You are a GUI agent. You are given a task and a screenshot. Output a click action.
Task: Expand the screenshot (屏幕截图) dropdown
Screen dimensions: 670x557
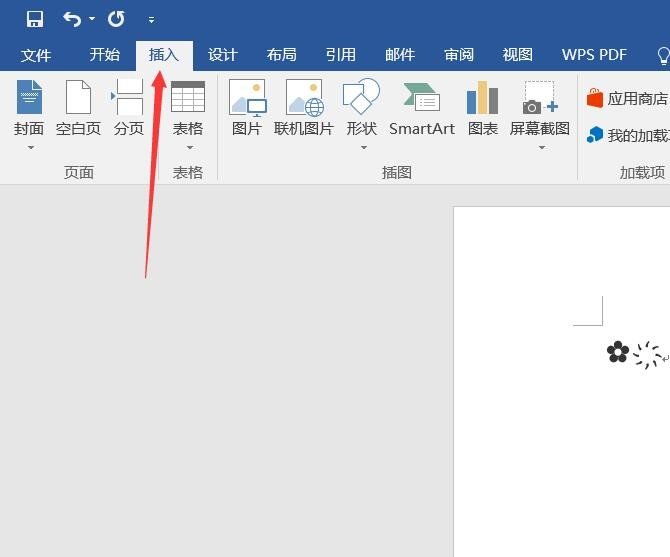[540, 147]
